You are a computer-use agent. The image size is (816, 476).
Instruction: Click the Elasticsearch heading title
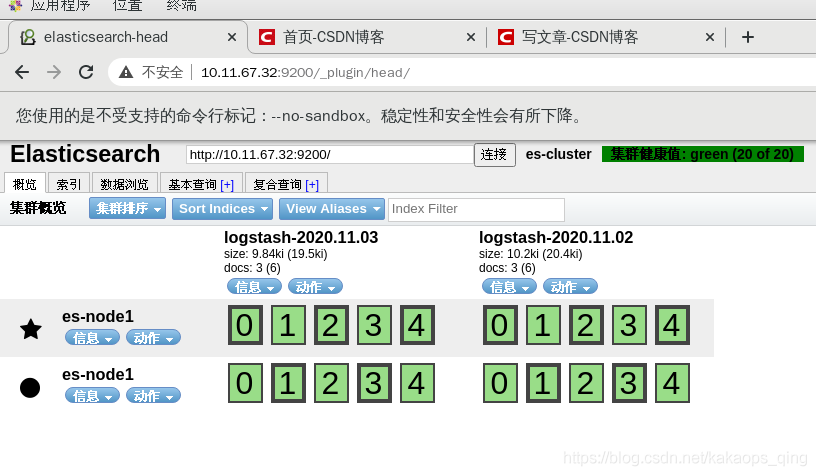(85, 154)
